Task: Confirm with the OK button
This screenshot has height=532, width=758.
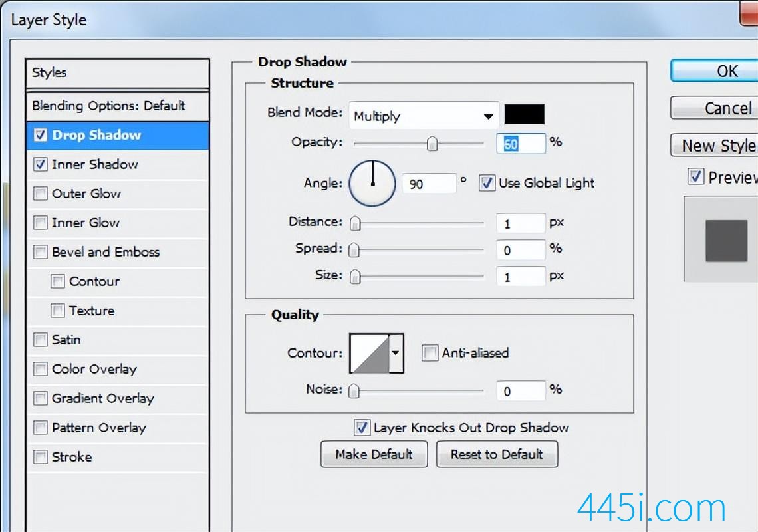Action: tap(715, 71)
